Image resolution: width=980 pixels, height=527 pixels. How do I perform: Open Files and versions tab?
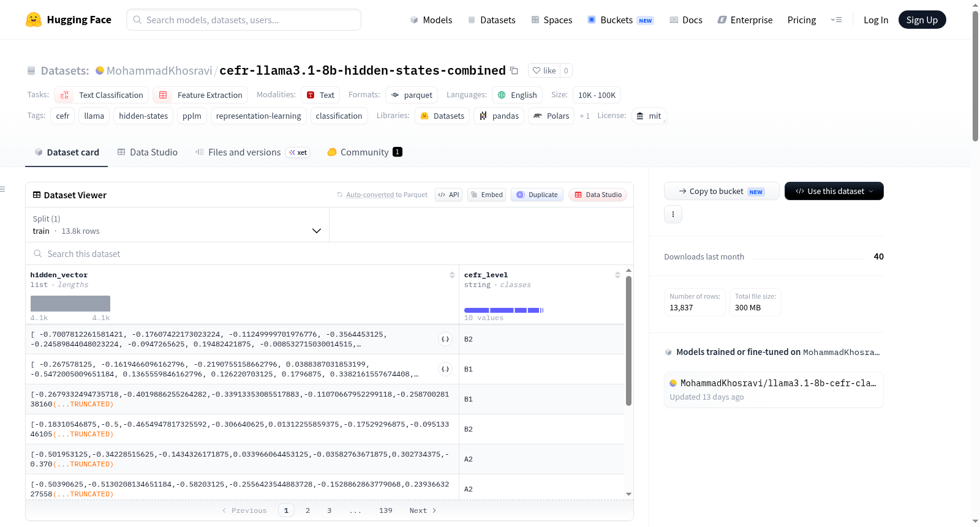coord(252,152)
